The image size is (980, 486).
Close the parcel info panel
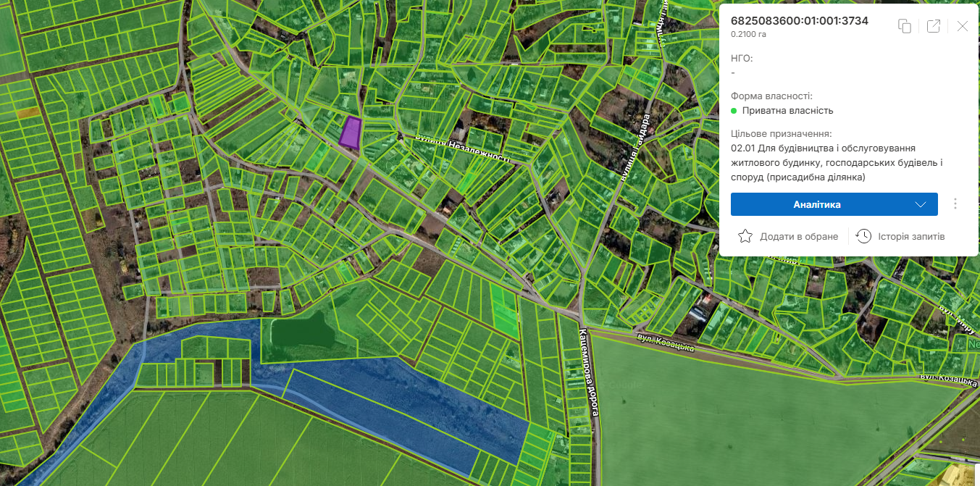coord(962,26)
